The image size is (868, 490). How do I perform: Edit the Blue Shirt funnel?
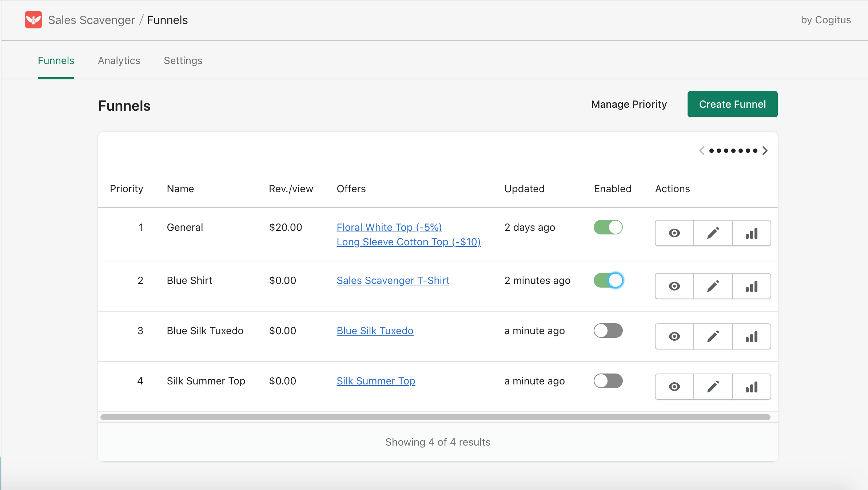click(713, 286)
